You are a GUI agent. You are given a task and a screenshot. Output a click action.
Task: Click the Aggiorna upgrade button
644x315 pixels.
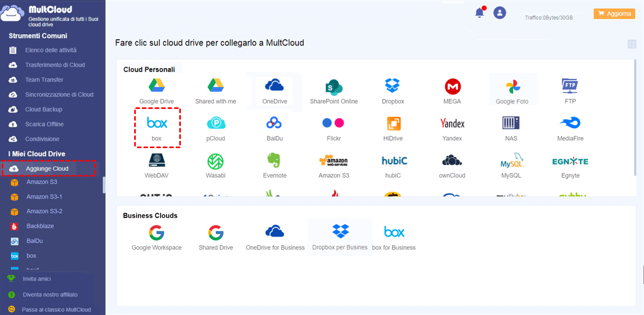614,14
